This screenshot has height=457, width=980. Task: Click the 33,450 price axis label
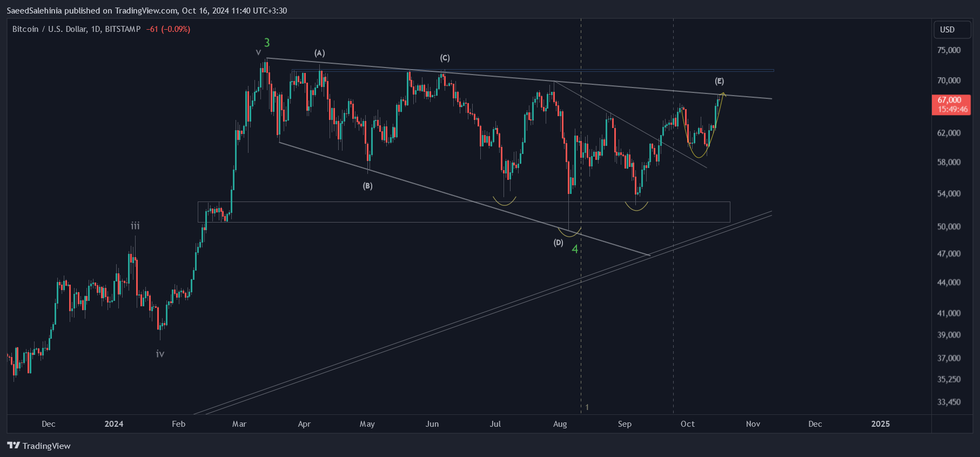pos(949,402)
